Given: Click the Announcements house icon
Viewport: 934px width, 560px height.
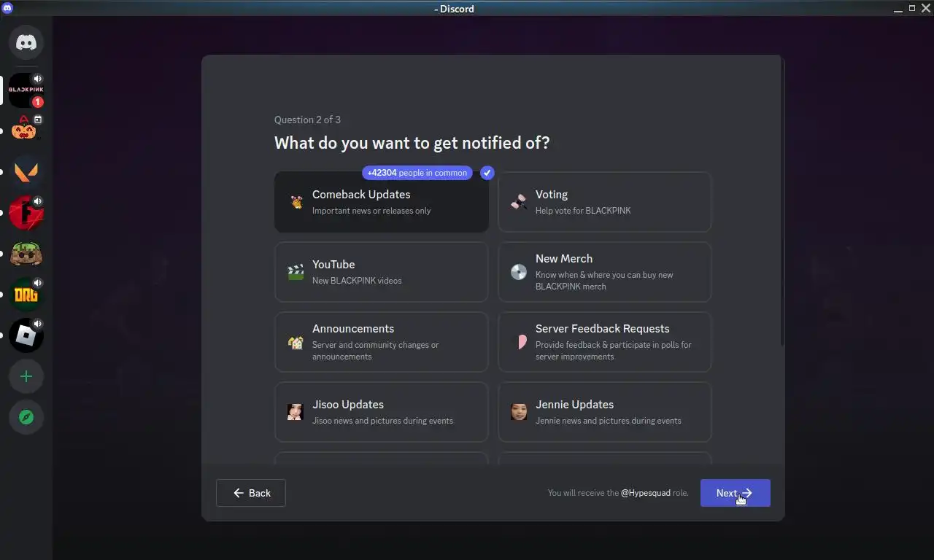Looking at the screenshot, I should 296,342.
